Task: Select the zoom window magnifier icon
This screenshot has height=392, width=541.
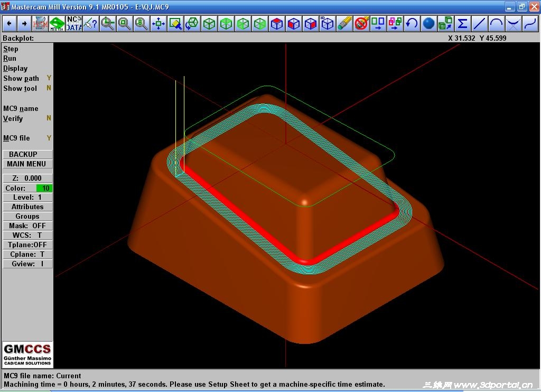Action: coord(125,23)
